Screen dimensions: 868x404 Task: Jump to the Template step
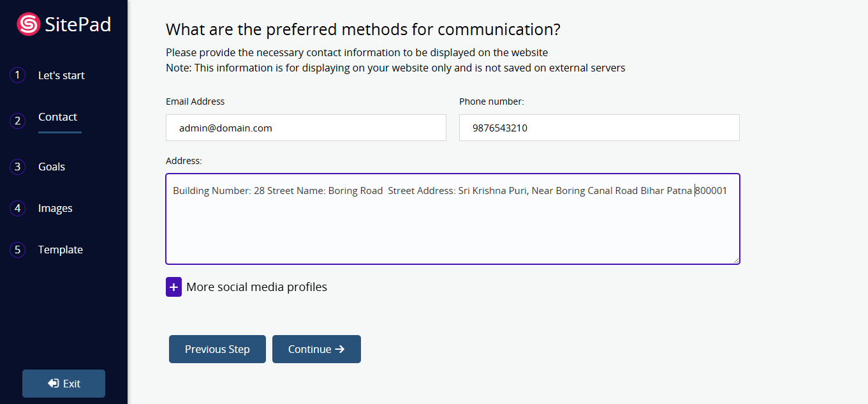[61, 250]
